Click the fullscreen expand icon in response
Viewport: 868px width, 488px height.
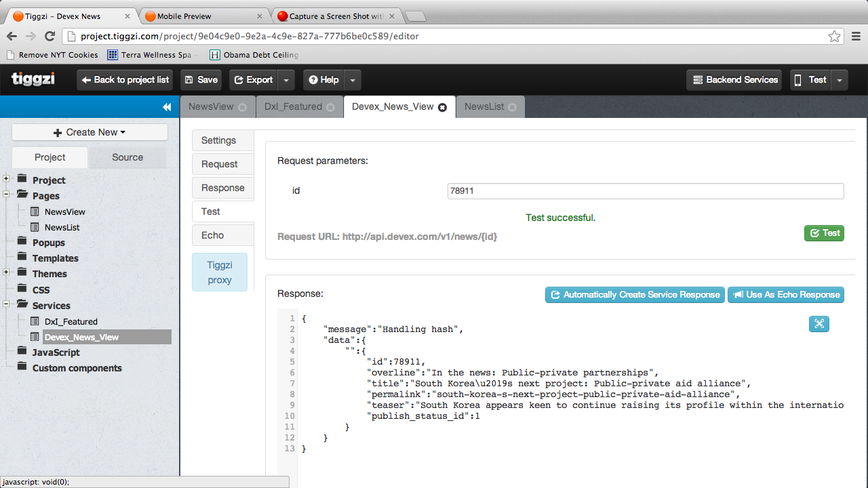(819, 324)
